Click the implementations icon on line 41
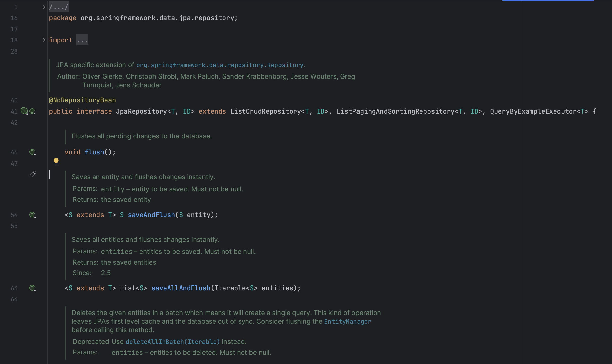The height and width of the screenshot is (364, 612). [x=33, y=111]
